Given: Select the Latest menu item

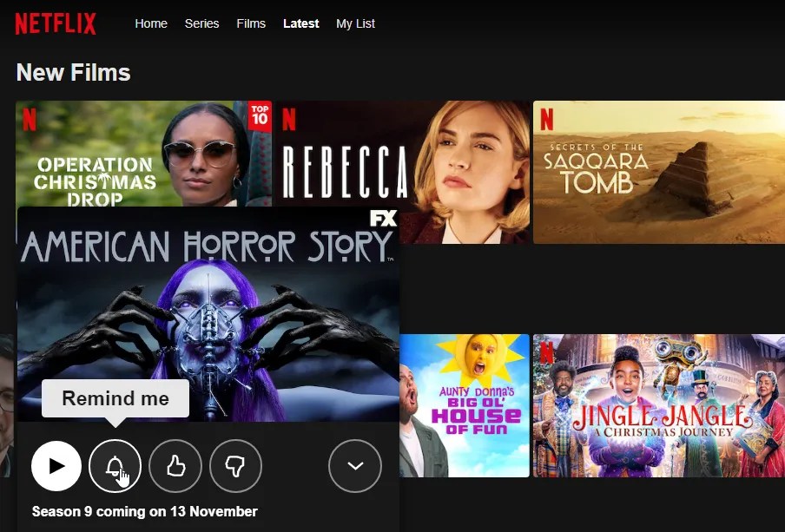Looking at the screenshot, I should tap(300, 23).
